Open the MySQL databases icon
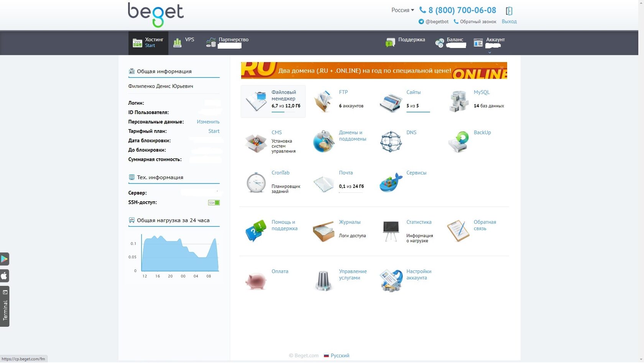The width and height of the screenshot is (644, 363). 458,101
